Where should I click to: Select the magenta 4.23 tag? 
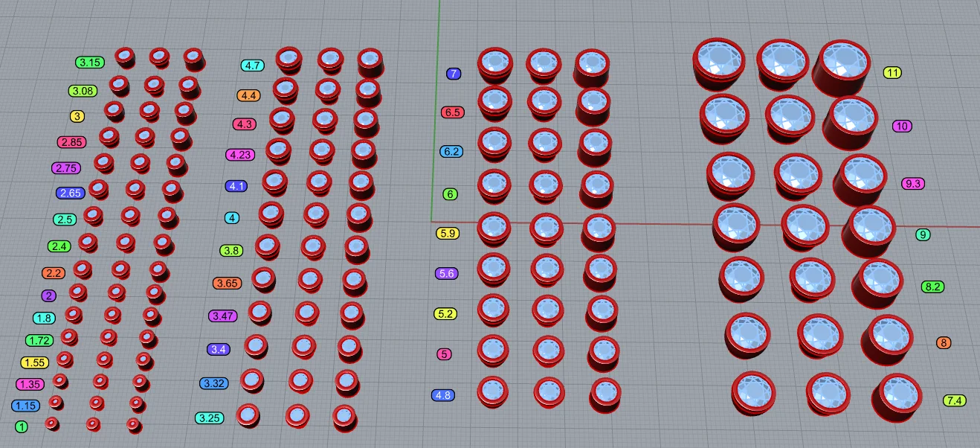coord(241,155)
